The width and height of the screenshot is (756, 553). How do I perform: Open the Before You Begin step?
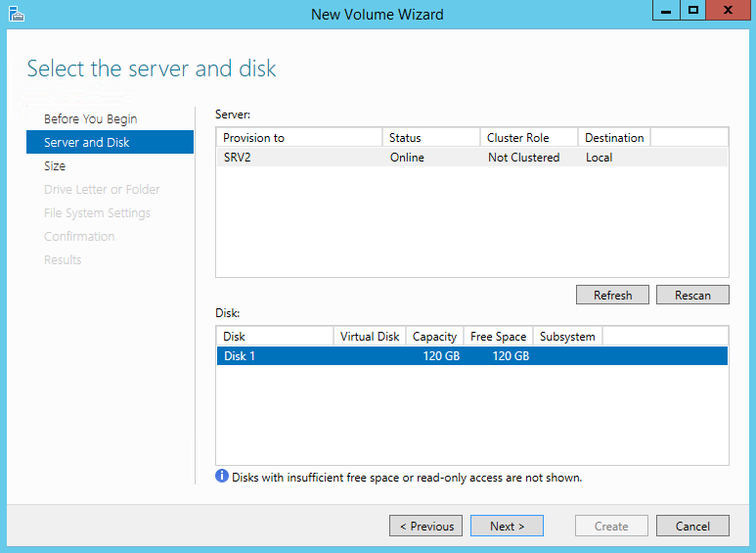coord(90,118)
